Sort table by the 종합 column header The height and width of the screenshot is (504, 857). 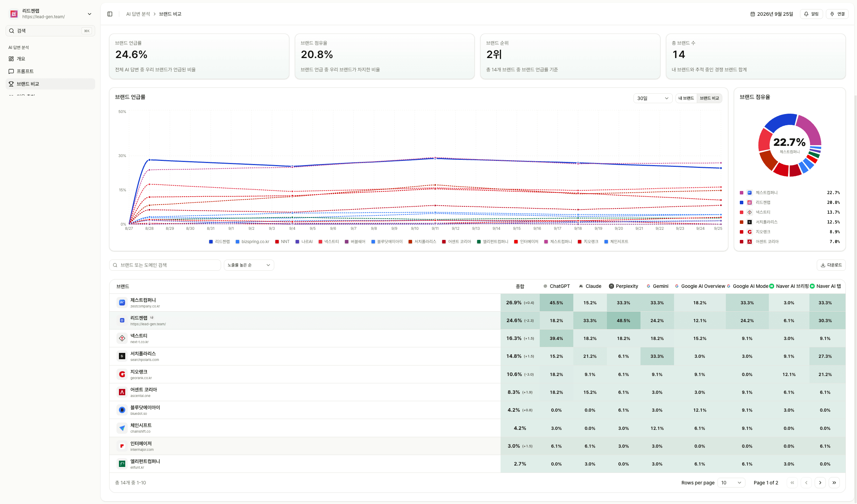click(x=520, y=286)
